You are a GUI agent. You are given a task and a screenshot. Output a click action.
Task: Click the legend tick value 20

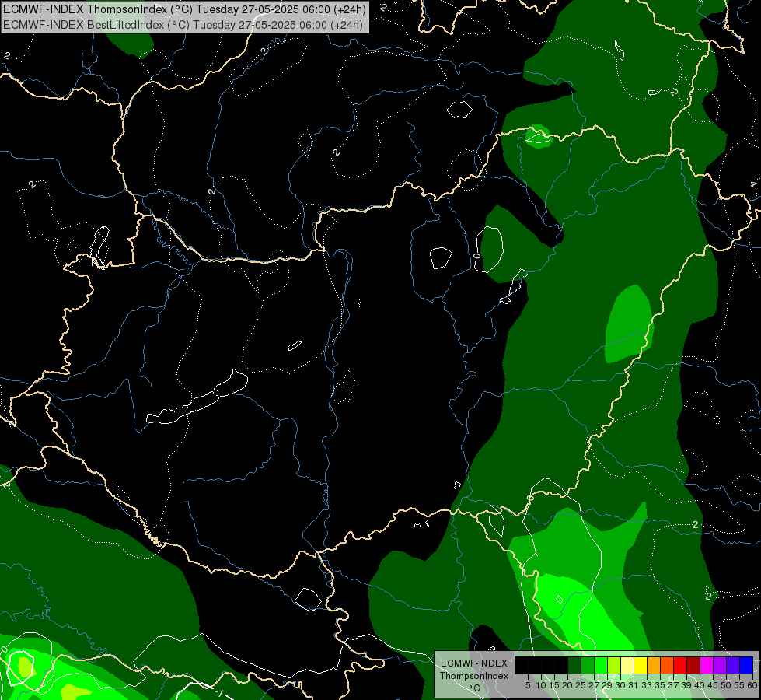point(568,685)
